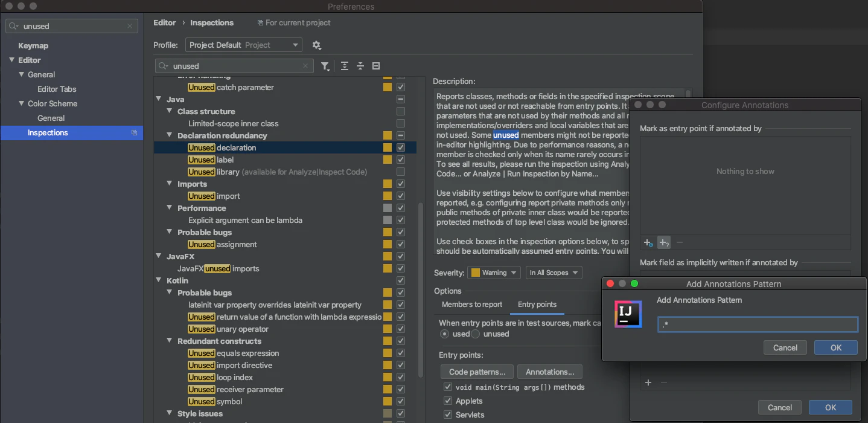Image resolution: width=868 pixels, height=423 pixels.
Task: Uncheck the Servlets entry point checkbox
Action: point(448,415)
